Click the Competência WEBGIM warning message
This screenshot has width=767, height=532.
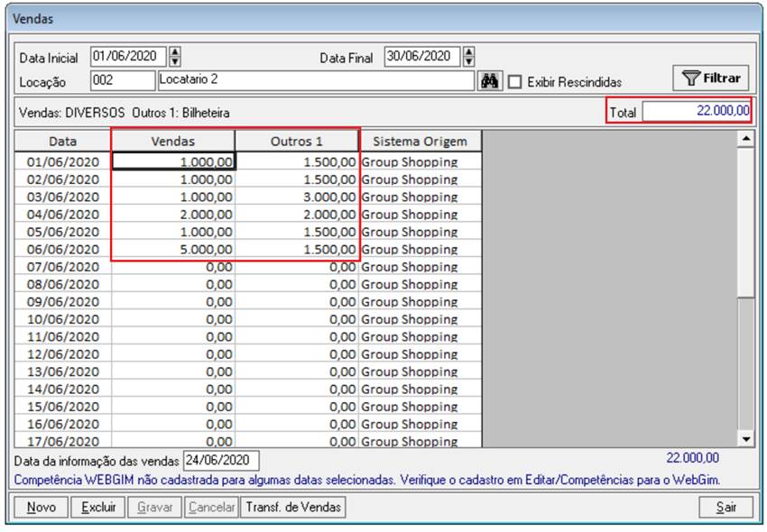367,481
